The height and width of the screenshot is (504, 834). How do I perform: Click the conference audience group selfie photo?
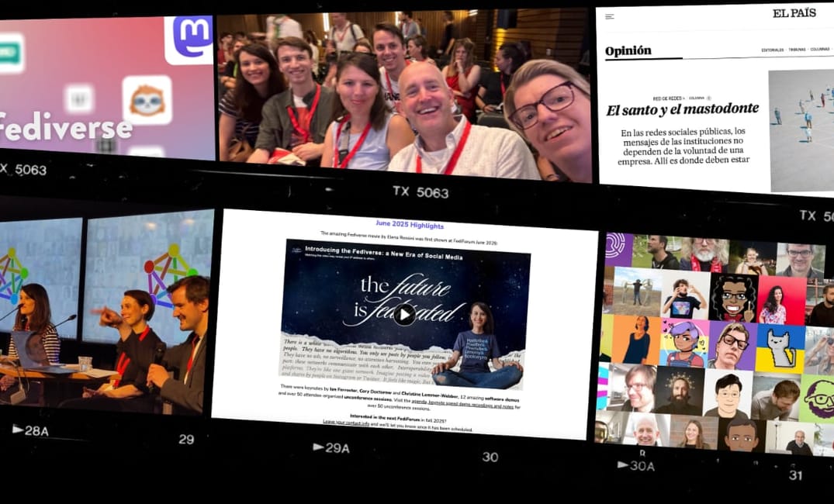pos(404,95)
